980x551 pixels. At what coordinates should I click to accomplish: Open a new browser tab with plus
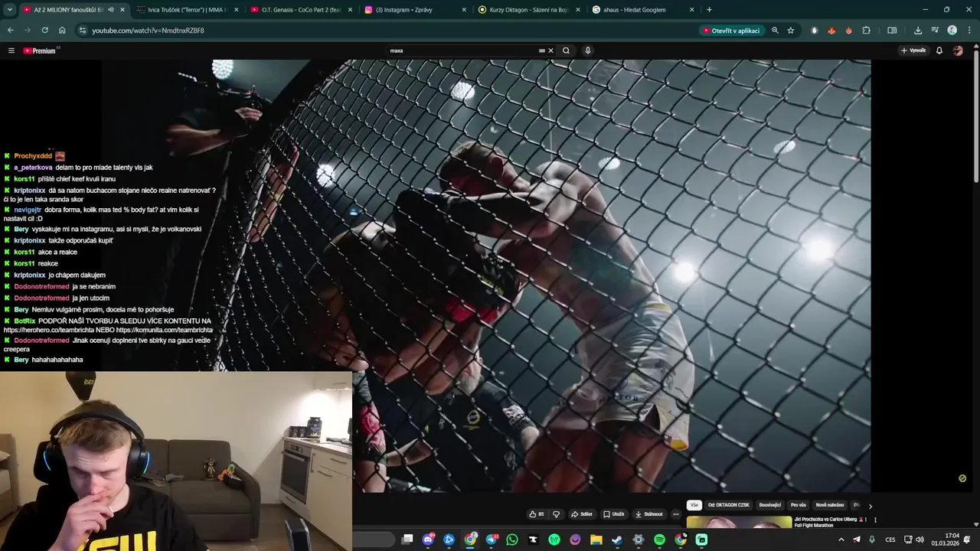click(x=709, y=10)
